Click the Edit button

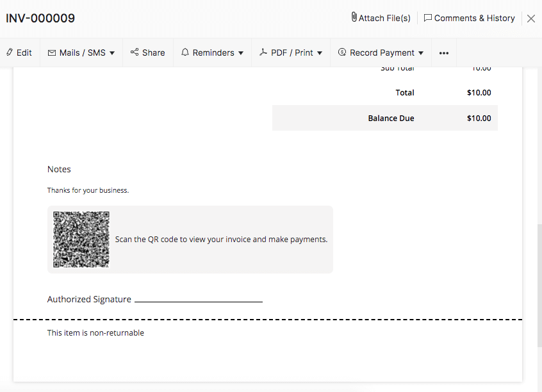point(19,53)
